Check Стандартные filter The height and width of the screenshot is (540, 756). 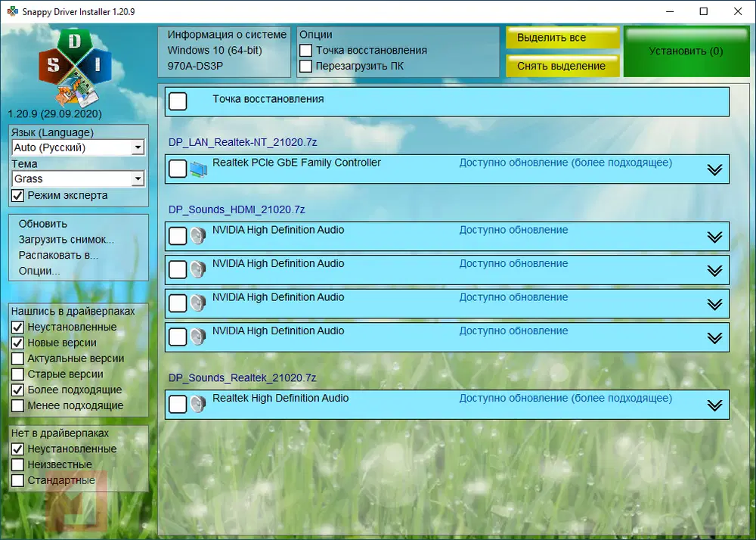[x=18, y=480]
